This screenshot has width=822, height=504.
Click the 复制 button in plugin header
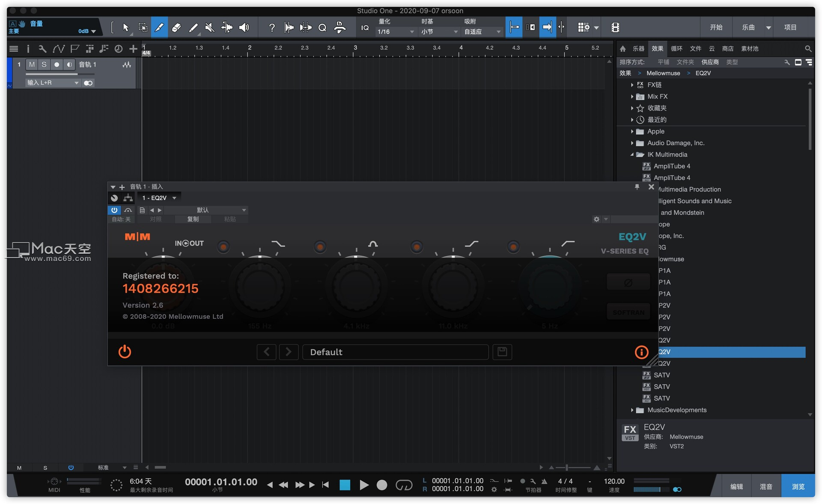193,219
